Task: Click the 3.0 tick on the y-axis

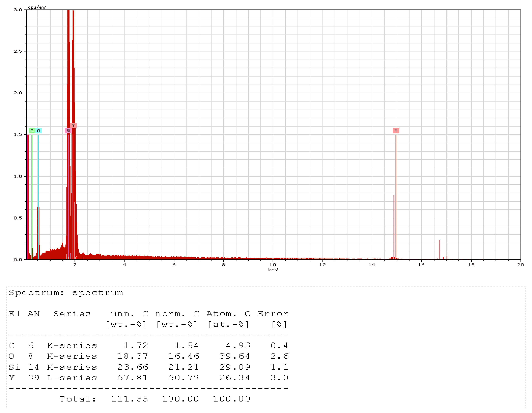Action: 18,10
